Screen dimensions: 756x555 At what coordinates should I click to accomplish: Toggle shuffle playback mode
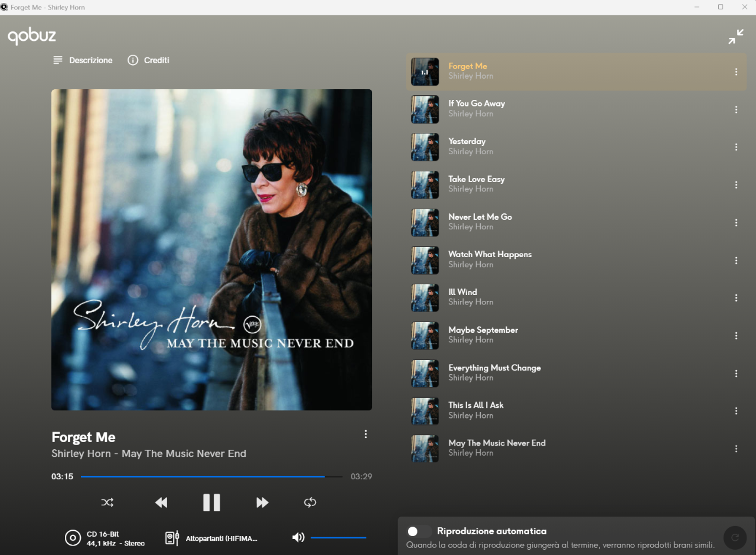(x=107, y=502)
